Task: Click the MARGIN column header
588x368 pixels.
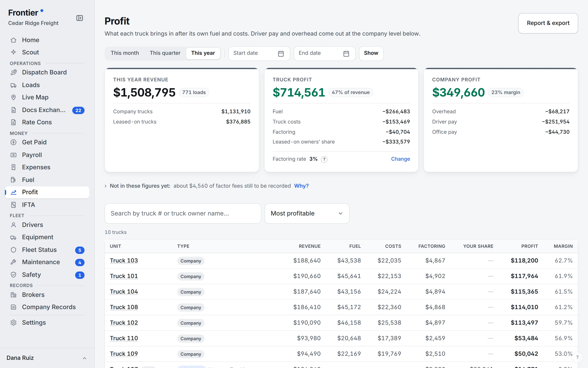Action: (563, 246)
